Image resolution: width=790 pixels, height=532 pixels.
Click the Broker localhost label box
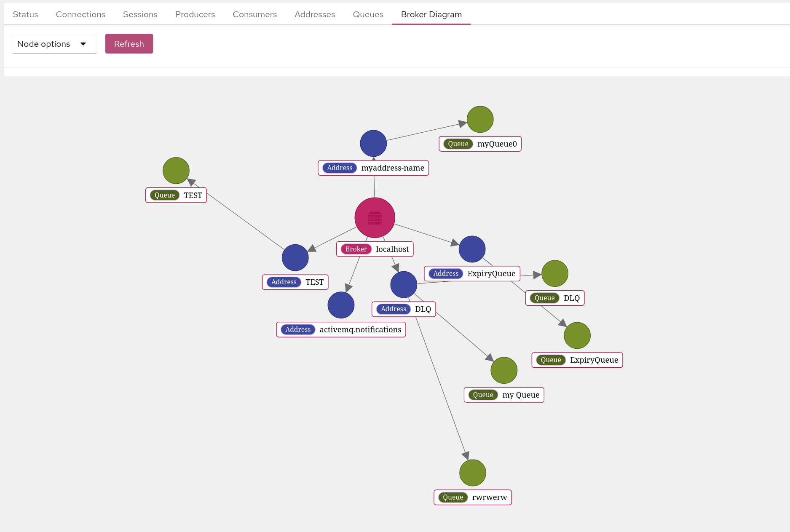tap(375, 249)
